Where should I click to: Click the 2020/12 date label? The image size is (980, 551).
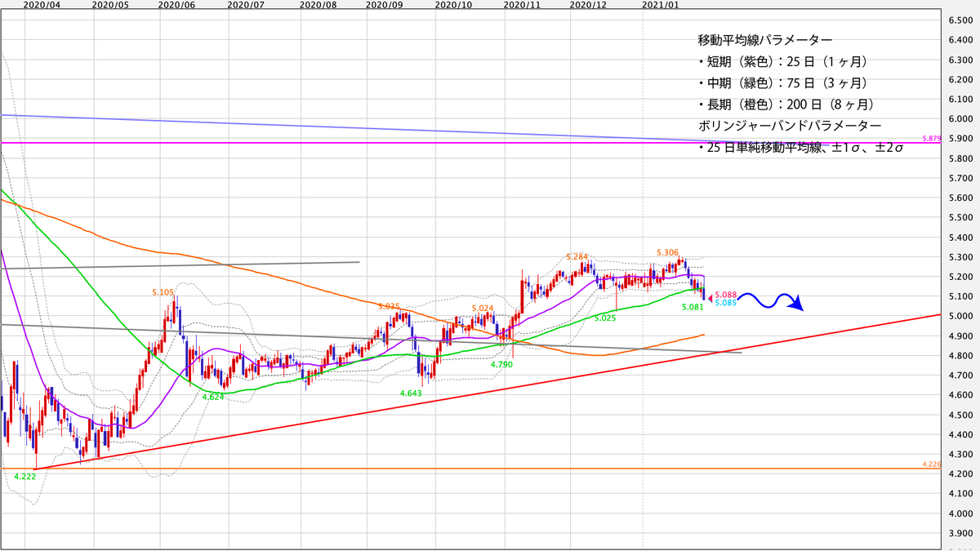(588, 4)
